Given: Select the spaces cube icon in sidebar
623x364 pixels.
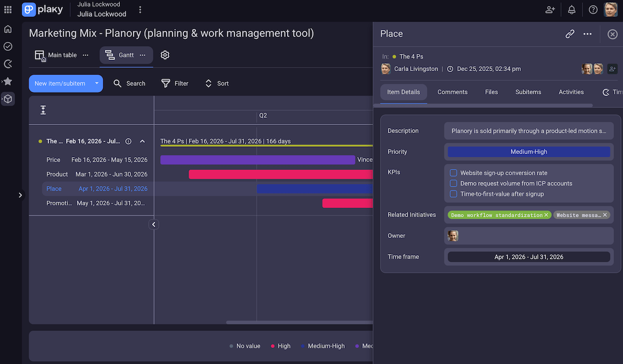Looking at the screenshot, I should (x=8, y=99).
